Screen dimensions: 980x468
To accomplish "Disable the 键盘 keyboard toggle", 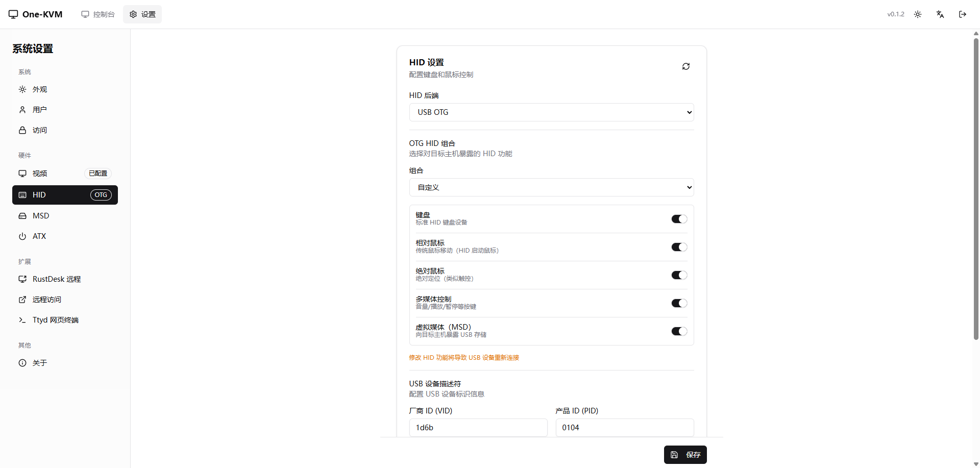I will [x=679, y=219].
